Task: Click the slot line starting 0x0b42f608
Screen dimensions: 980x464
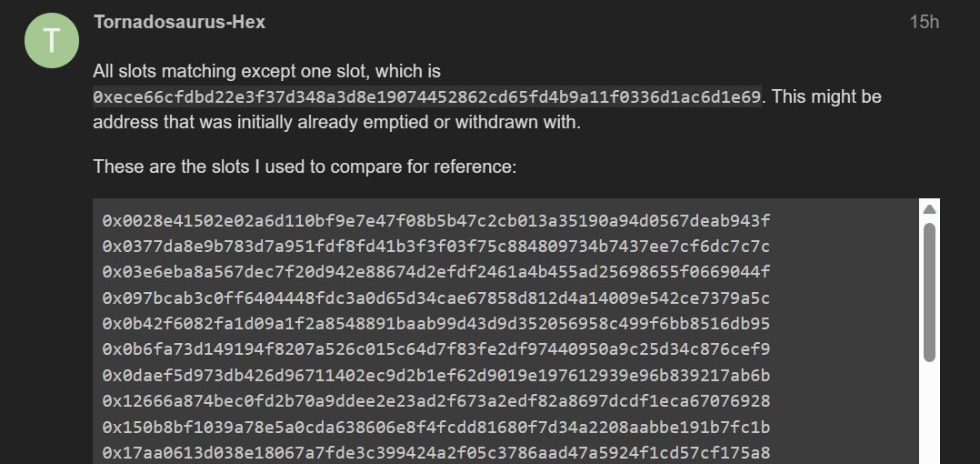Action: coord(436,324)
